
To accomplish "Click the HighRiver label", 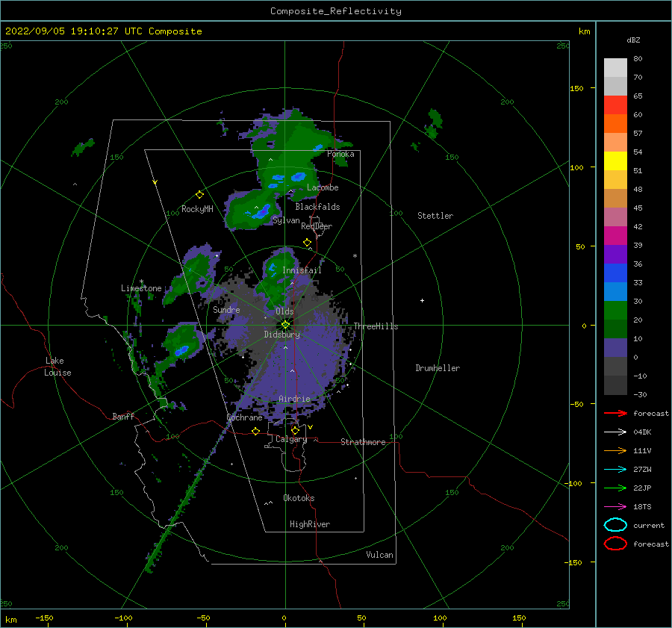I will [x=310, y=524].
